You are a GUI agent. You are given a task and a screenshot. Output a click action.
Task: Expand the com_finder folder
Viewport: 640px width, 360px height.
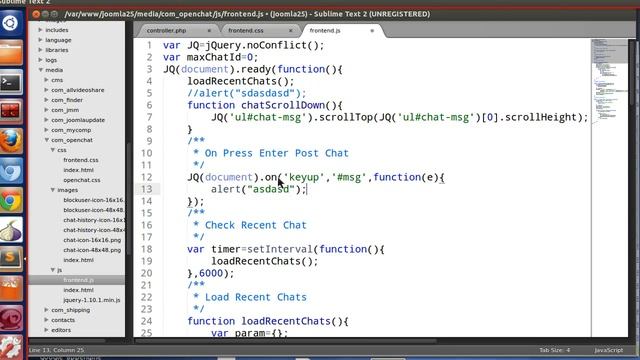[x=47, y=100]
